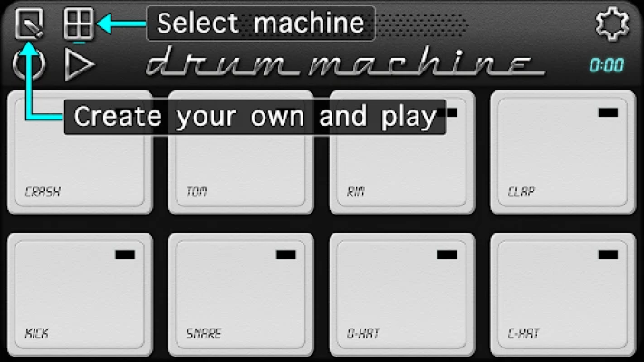
Task: Click the KICK pad indicator light
Action: point(125,254)
